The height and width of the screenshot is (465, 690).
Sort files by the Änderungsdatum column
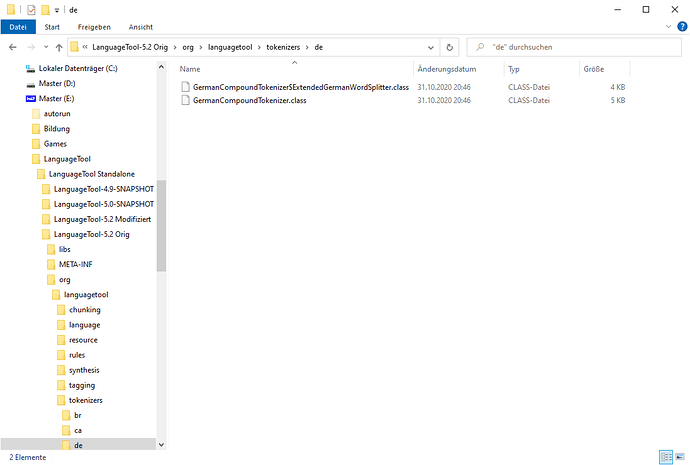click(x=447, y=69)
